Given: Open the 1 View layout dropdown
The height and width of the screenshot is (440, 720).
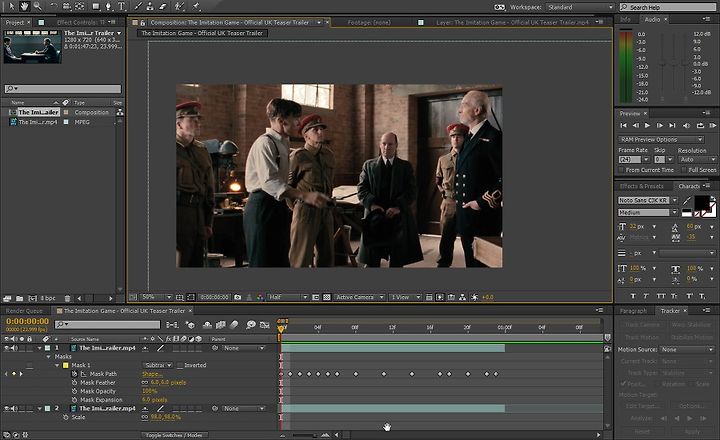Looking at the screenshot, I should (405, 297).
